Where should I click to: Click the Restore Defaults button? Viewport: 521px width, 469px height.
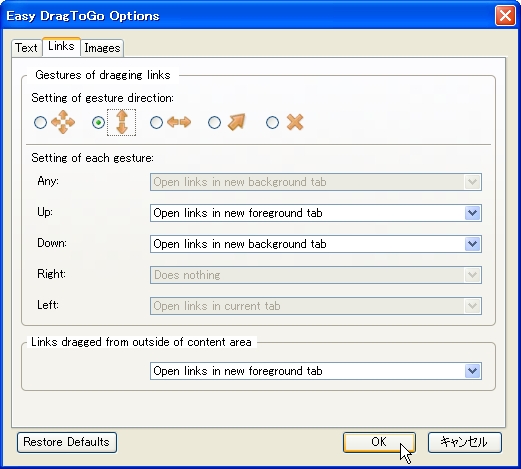(67, 442)
